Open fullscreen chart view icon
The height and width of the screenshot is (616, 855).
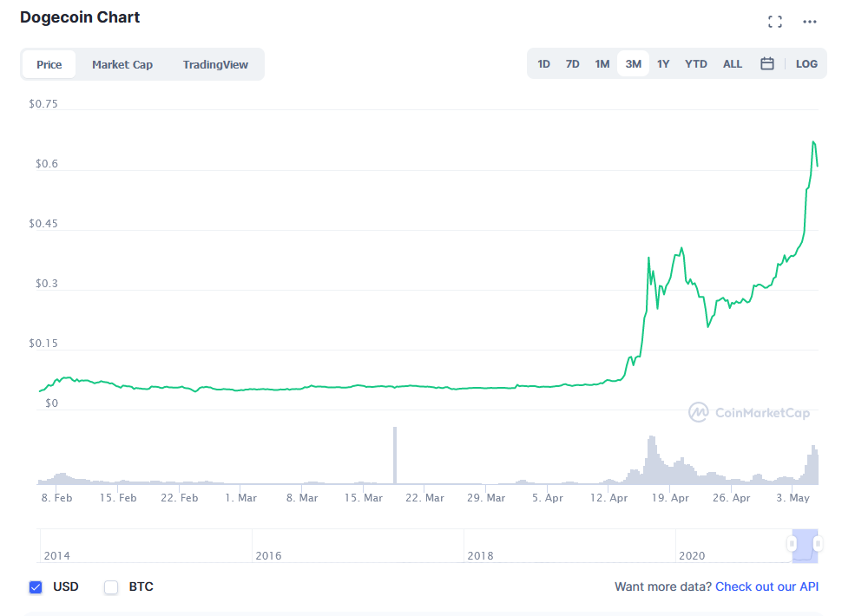(x=775, y=22)
